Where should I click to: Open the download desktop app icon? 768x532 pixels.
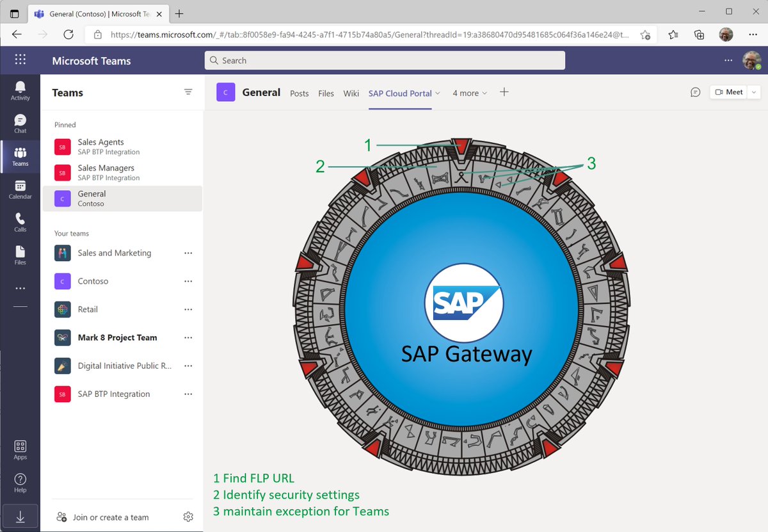[20, 516]
